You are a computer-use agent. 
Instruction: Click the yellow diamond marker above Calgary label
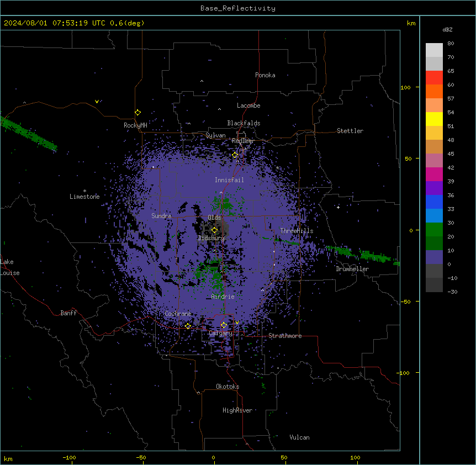click(x=224, y=325)
